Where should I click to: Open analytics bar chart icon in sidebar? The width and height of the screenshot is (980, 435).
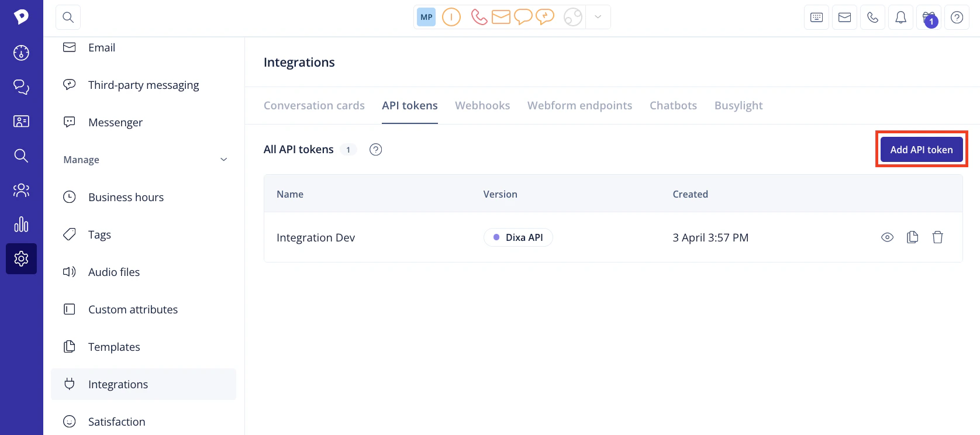pos(21,225)
